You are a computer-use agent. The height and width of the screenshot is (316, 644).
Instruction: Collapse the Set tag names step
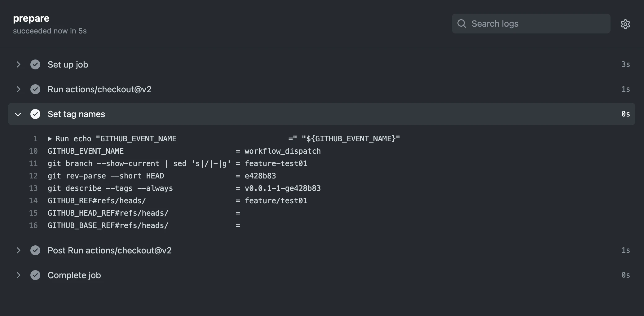[18, 114]
